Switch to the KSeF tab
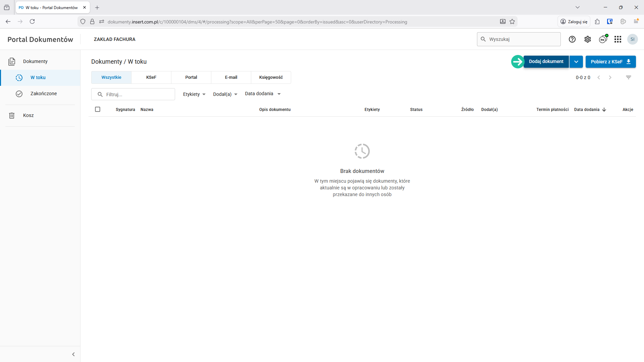This screenshot has height=362, width=644. 151,77
